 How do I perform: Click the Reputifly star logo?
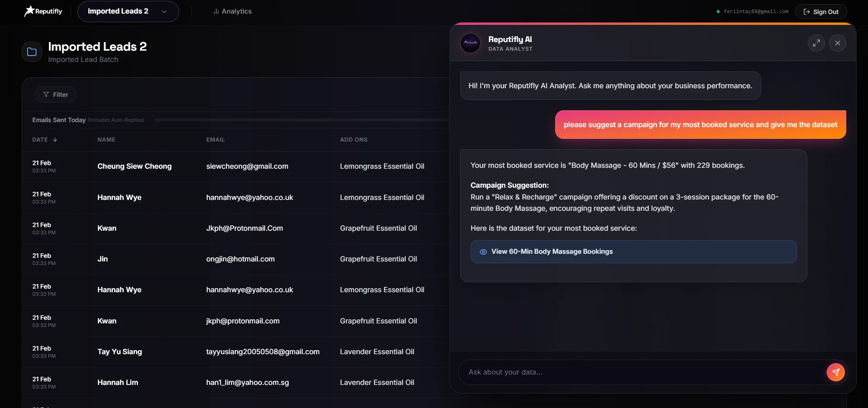[x=43, y=11]
